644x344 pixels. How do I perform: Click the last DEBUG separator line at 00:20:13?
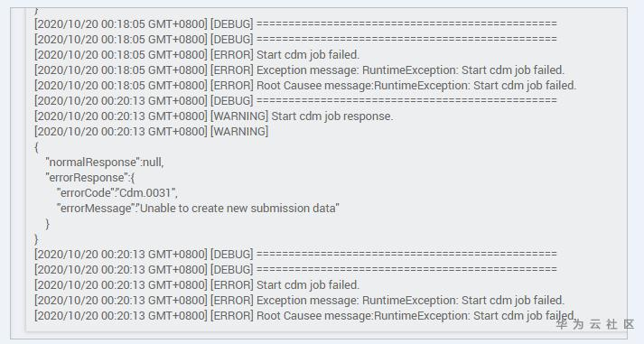295,270
